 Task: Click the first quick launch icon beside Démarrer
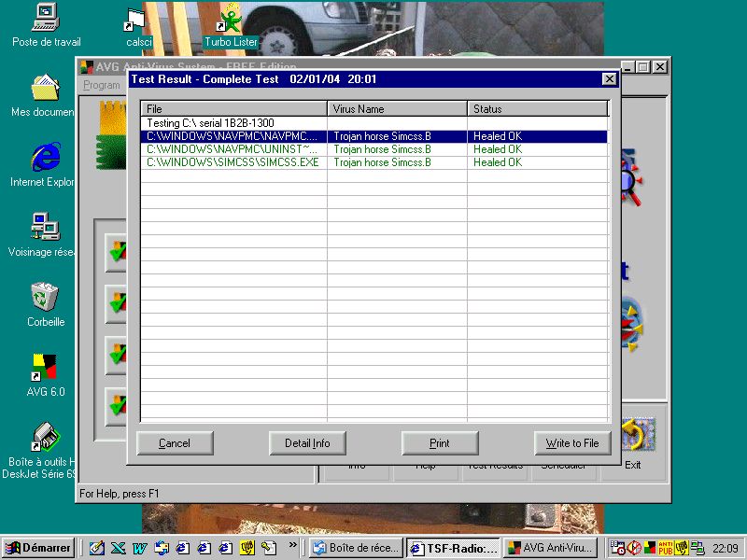(x=97, y=548)
